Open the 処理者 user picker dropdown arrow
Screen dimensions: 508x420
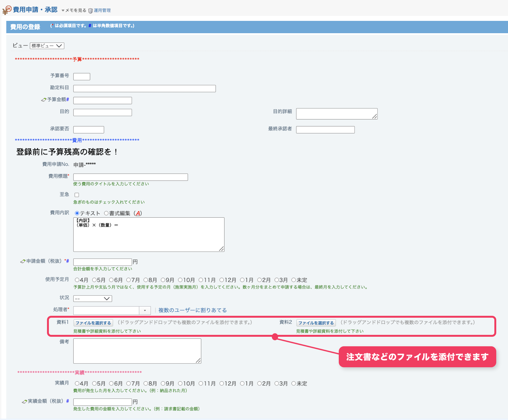click(x=145, y=310)
